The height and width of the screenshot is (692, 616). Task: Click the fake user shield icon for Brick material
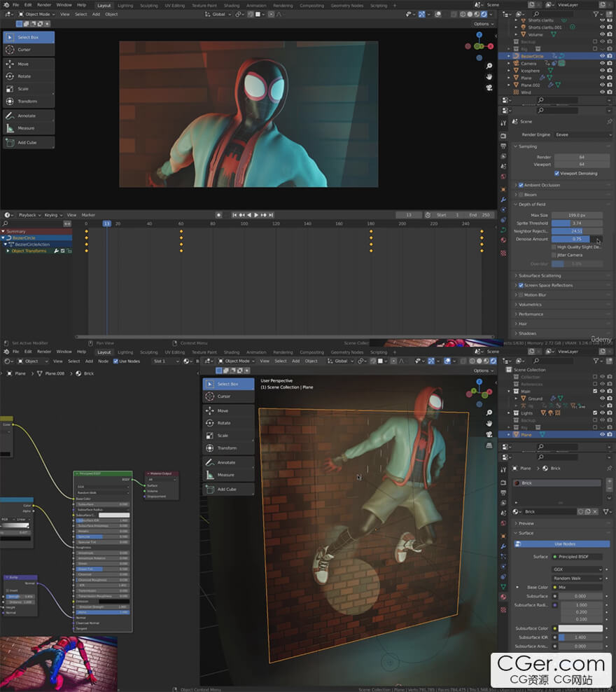click(581, 511)
